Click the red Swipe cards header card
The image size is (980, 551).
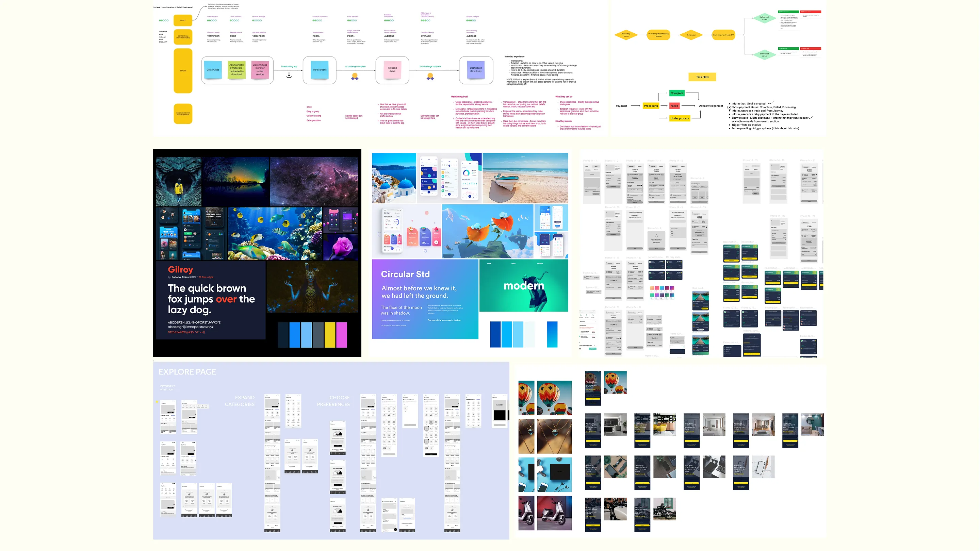click(x=811, y=49)
